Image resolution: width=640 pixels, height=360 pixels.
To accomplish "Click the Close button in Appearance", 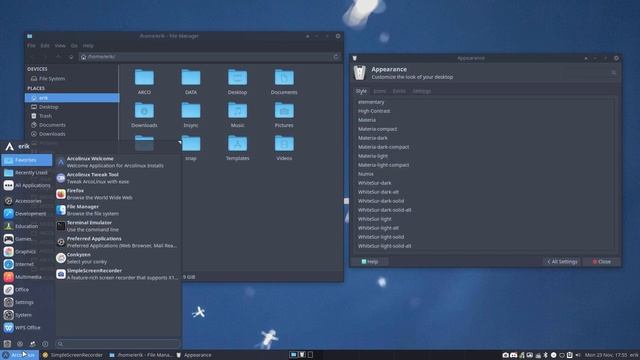I will tap(602, 262).
